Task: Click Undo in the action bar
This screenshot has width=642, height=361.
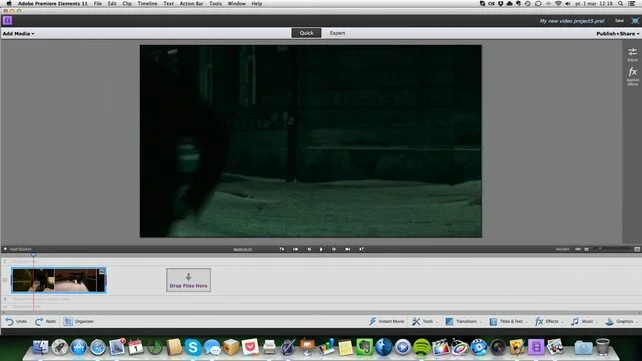Action: (x=16, y=322)
